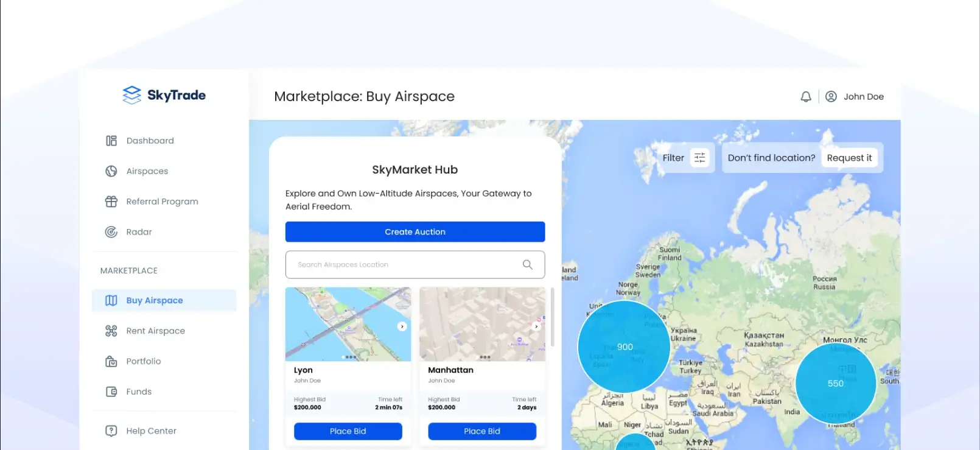Open the Funds section
980x450 pixels.
click(x=139, y=392)
